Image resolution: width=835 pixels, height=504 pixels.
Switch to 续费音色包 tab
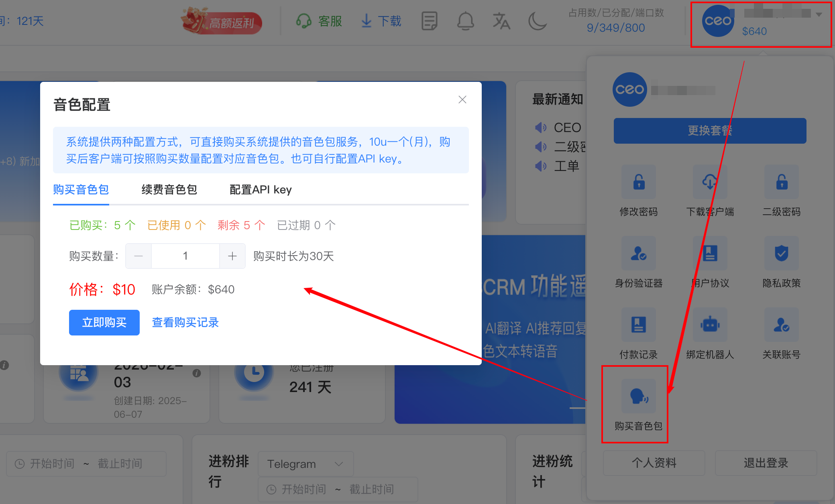coord(169,189)
